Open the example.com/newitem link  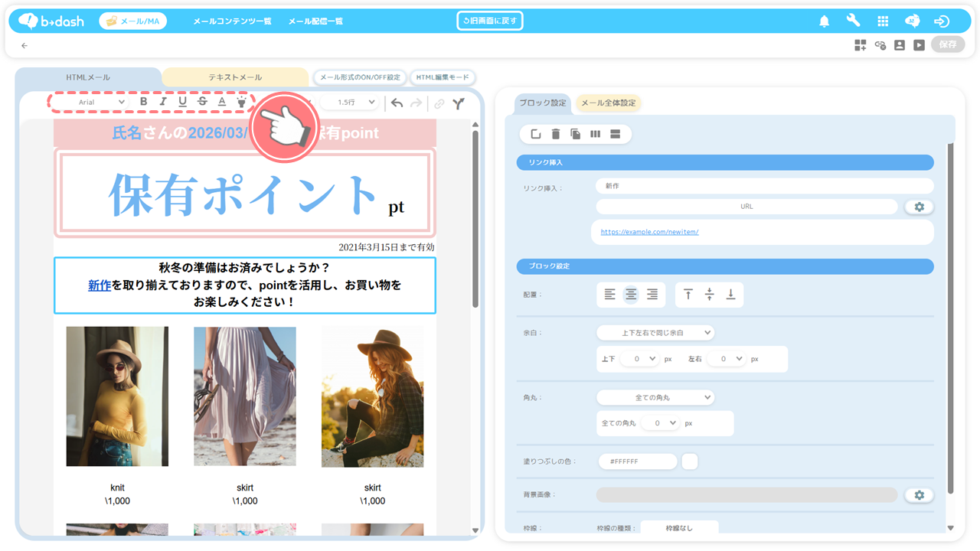point(649,232)
